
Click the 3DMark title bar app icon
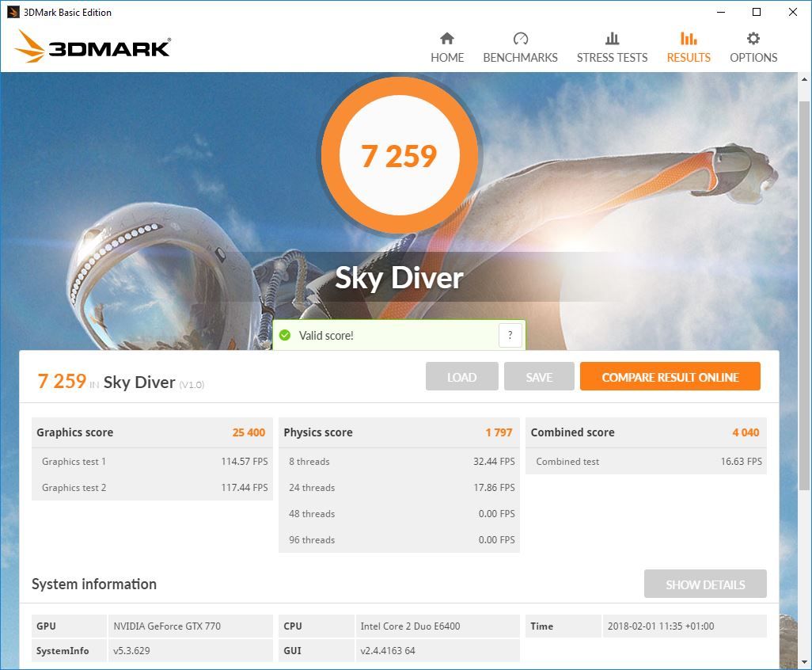pyautogui.click(x=13, y=12)
